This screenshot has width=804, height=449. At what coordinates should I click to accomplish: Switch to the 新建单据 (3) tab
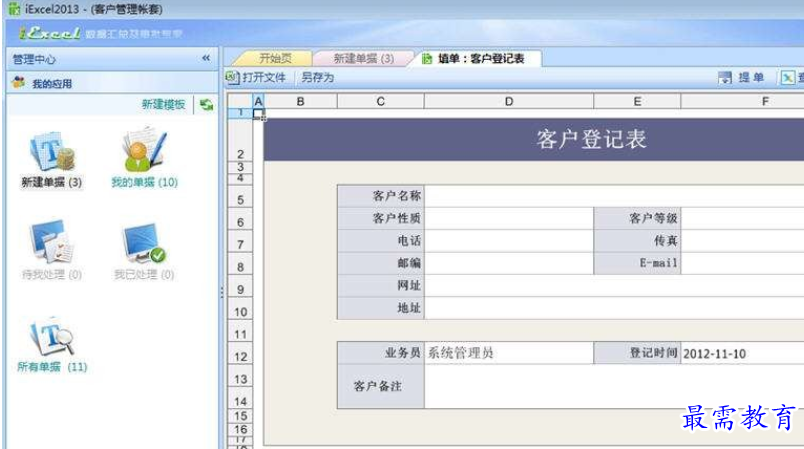[x=364, y=58]
